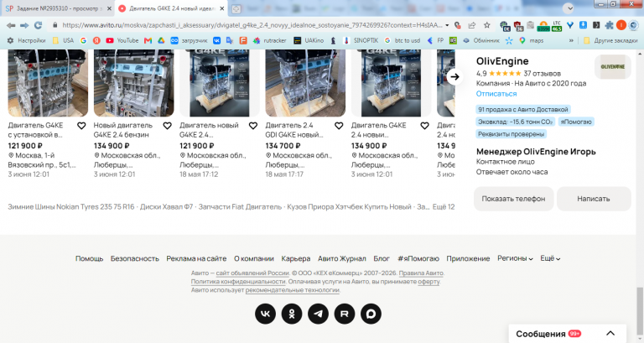This screenshot has width=644, height=343.
Task: Open the first Двигатель G4KE listing thumbnail
Action: pyautogui.click(x=48, y=83)
